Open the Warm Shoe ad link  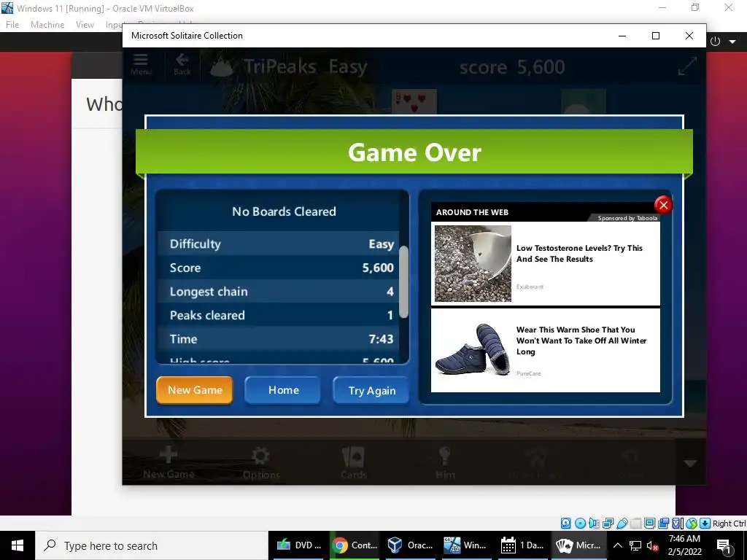pos(581,341)
